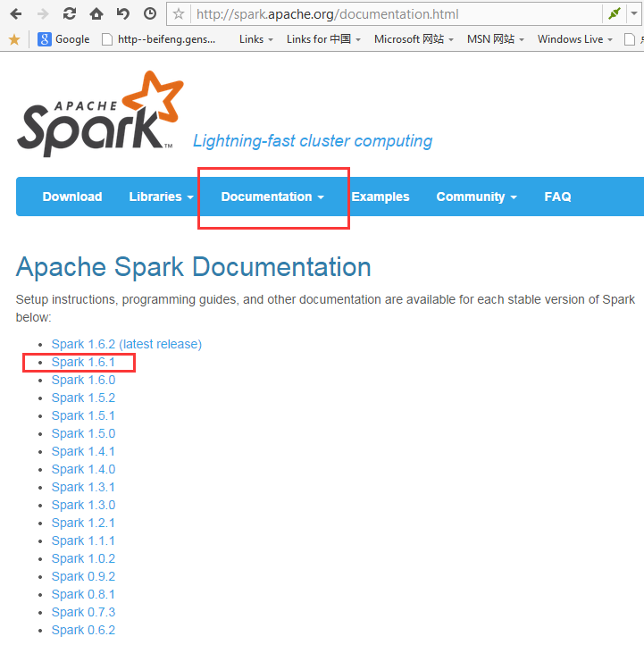Click the Apache Spark Documentation heading

[193, 267]
